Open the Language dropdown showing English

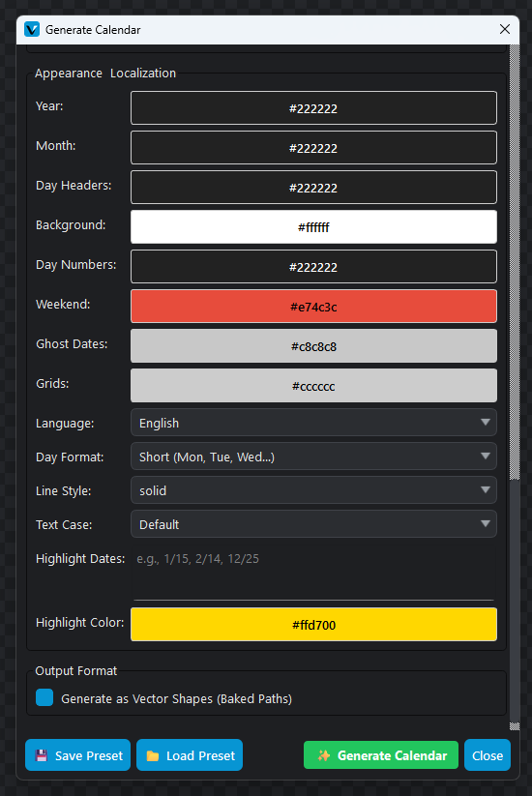pyautogui.click(x=313, y=423)
